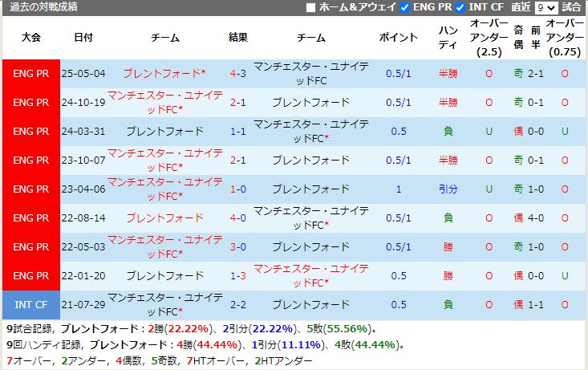588x370 pixels.
Task: Click the 7HTオーバー summary text
Action: point(213,361)
